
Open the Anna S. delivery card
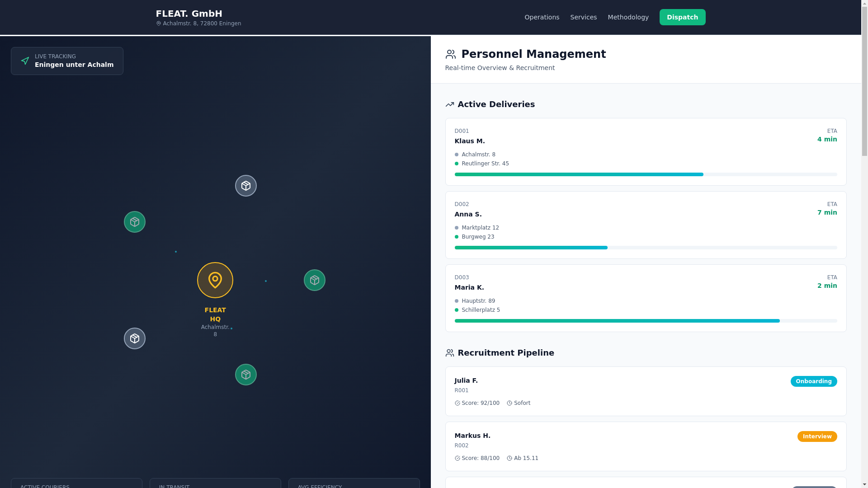click(646, 225)
